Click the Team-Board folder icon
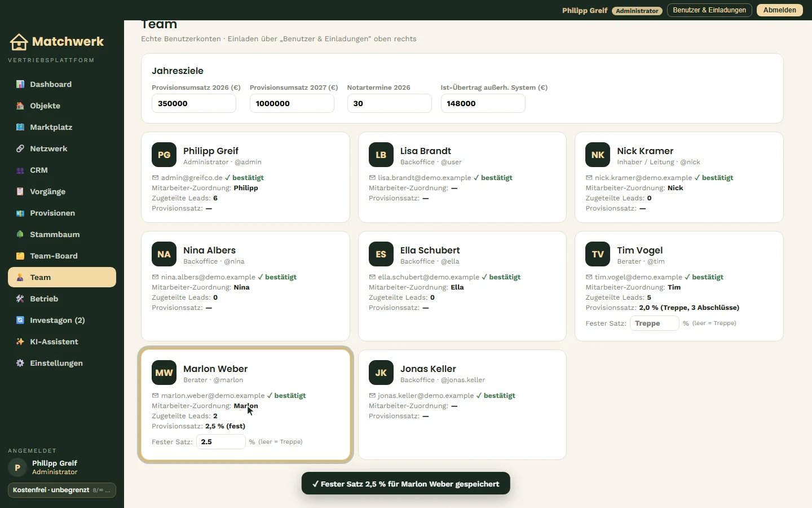Screen dimensions: 812x508 20,256
